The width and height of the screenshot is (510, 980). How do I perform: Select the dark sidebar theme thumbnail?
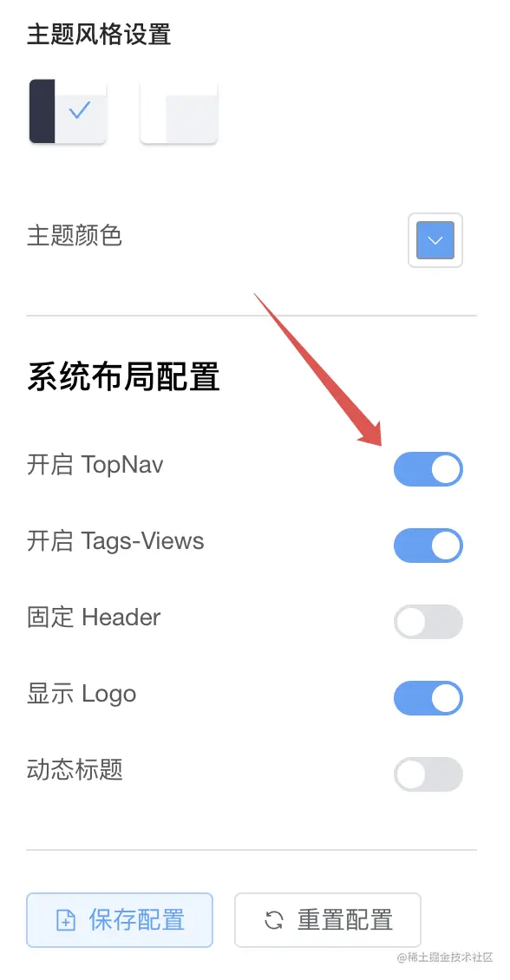coord(68,111)
